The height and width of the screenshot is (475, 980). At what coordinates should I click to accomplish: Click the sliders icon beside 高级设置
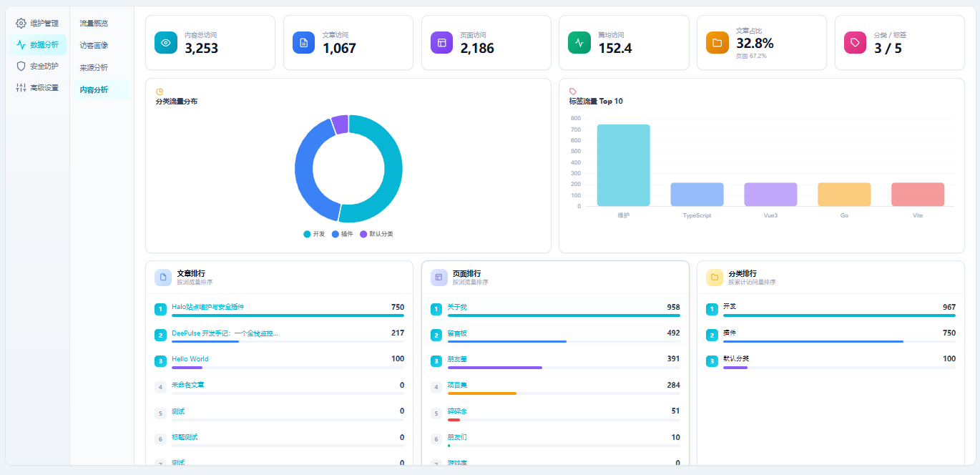coord(21,88)
